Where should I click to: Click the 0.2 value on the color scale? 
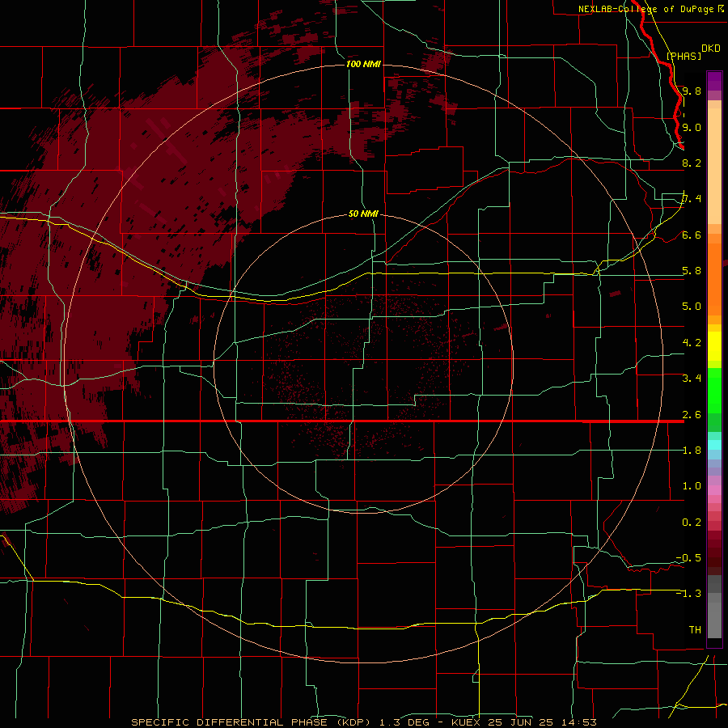click(x=692, y=522)
